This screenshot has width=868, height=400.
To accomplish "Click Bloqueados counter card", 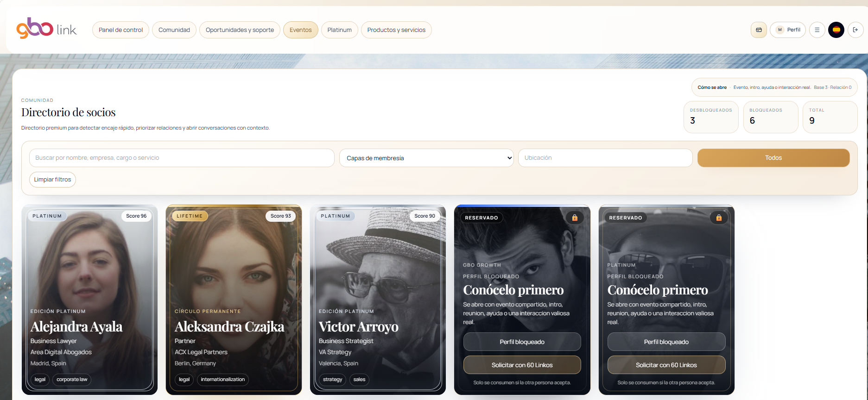I will [771, 117].
